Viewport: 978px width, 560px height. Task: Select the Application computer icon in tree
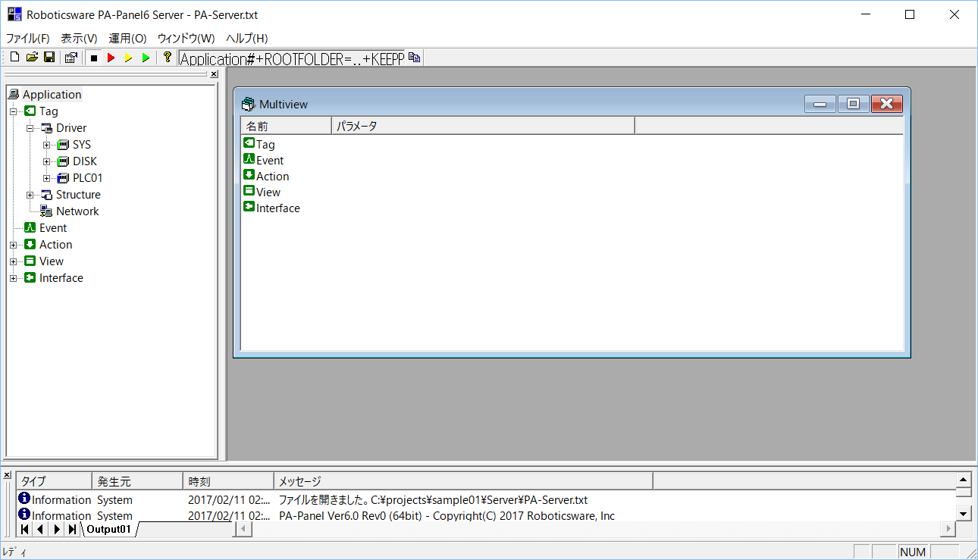[14, 95]
